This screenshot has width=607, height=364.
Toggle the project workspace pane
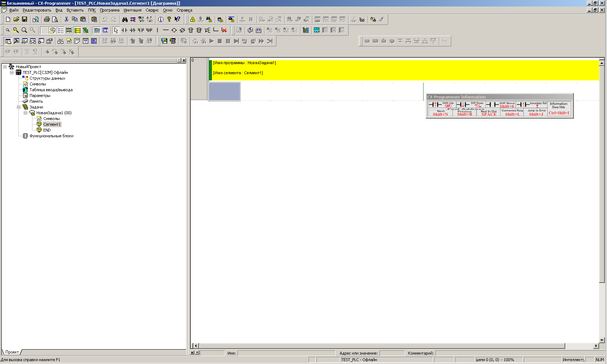8,41
